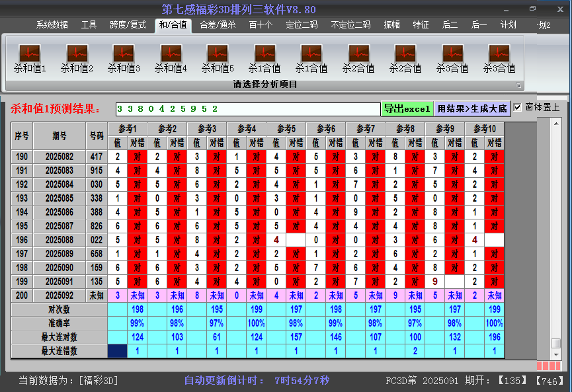Screen dimensions: 572x392
Task: Click the 期号 column header
Action: click(60, 136)
